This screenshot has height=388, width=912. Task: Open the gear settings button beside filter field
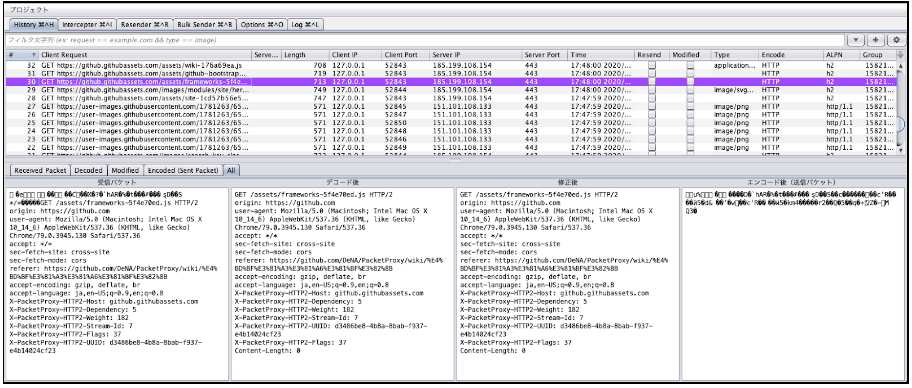click(x=896, y=40)
